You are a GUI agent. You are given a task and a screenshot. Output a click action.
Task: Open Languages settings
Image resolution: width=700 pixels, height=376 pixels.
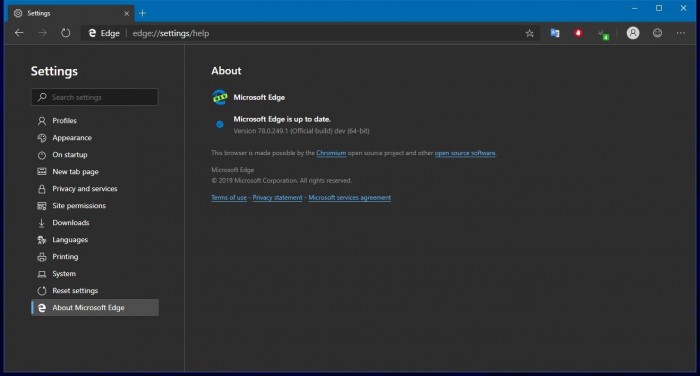(95, 239)
